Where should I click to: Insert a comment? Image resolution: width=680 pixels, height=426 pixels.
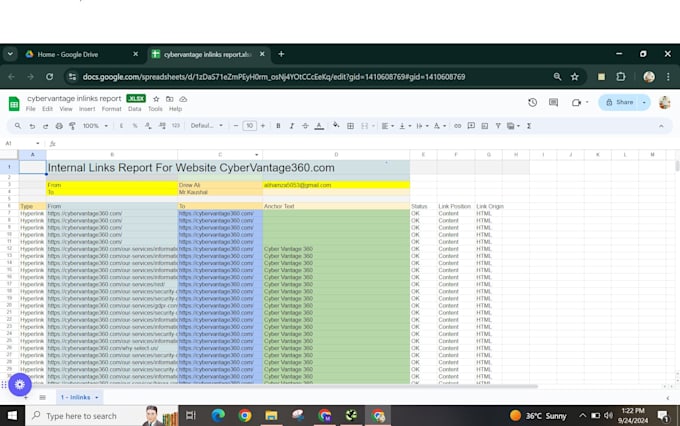point(471,126)
